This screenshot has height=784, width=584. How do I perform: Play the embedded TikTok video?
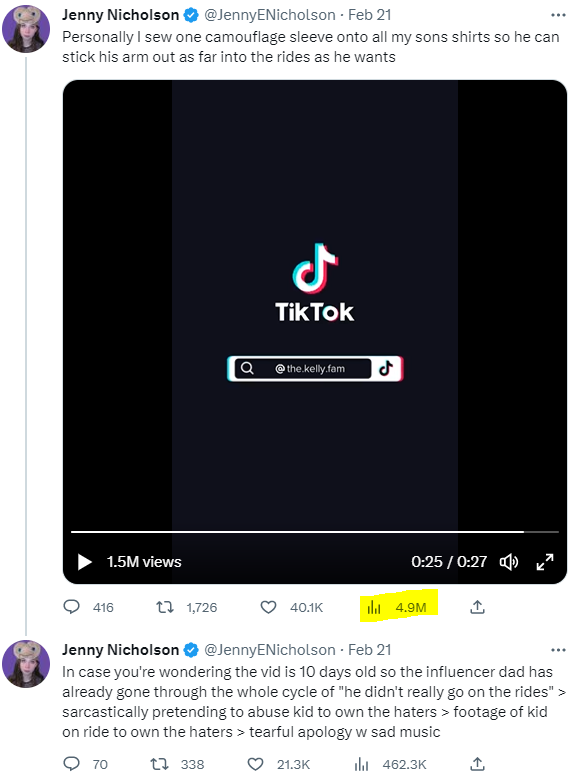click(x=84, y=562)
